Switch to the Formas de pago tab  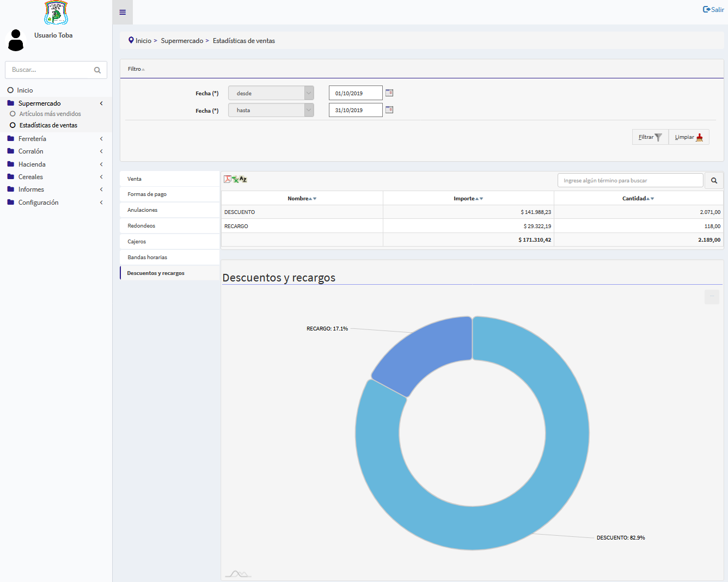[x=147, y=194]
